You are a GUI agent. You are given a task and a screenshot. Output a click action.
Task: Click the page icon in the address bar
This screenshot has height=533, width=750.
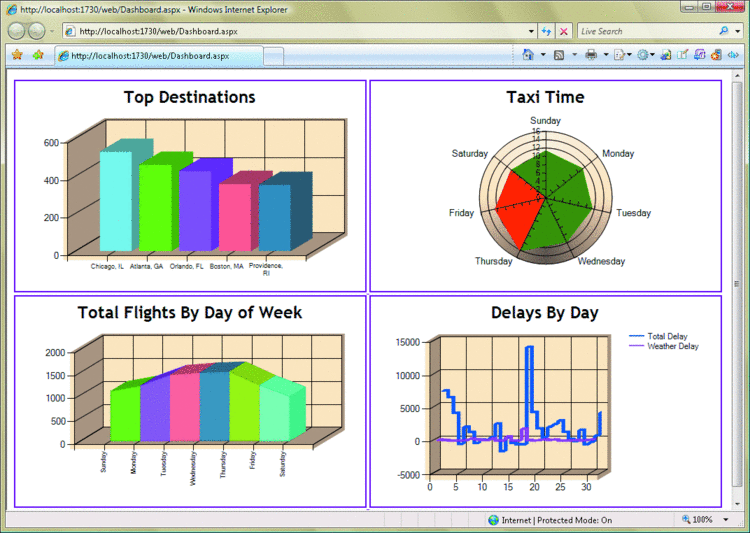(x=70, y=32)
